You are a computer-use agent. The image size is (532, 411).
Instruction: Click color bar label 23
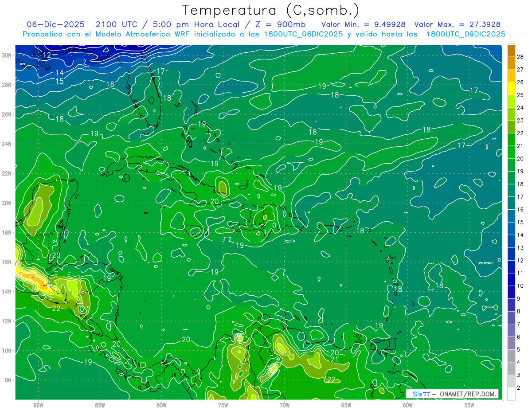(520, 120)
